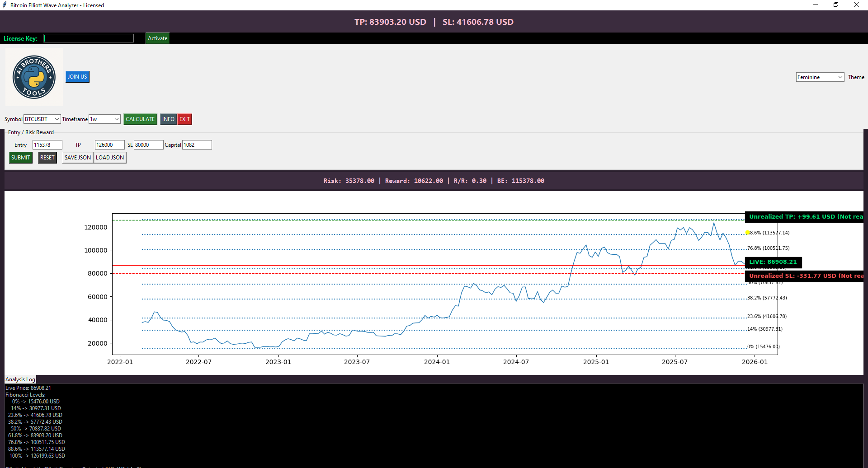This screenshot has height=468, width=868.
Task: Select the SL value field
Action: [149, 145]
